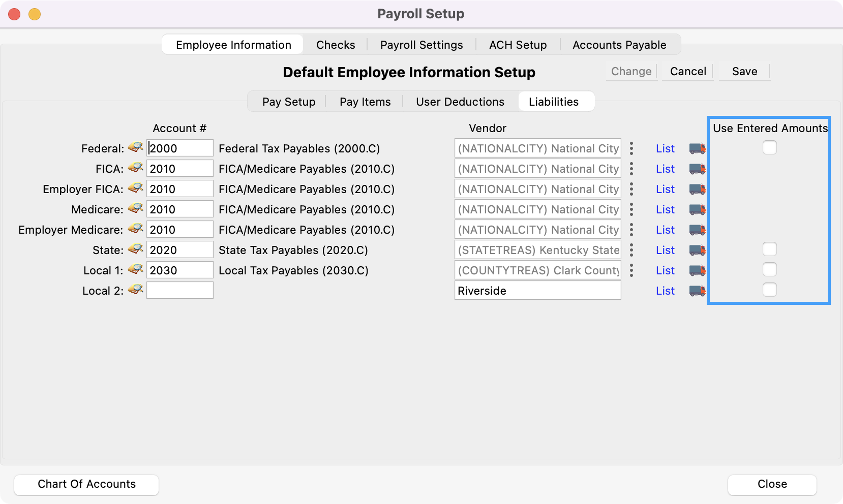Open vendor options dots for State row

(631, 250)
